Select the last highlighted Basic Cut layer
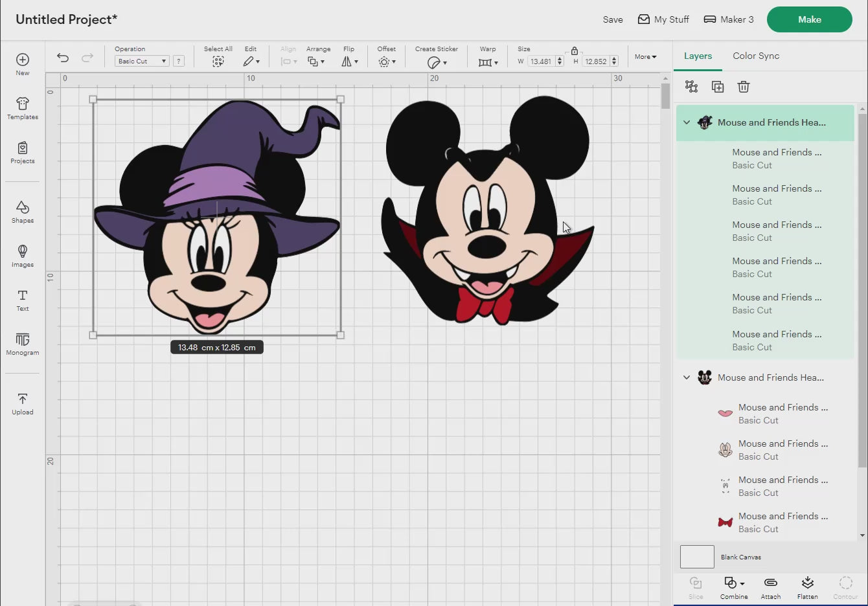 [765, 341]
